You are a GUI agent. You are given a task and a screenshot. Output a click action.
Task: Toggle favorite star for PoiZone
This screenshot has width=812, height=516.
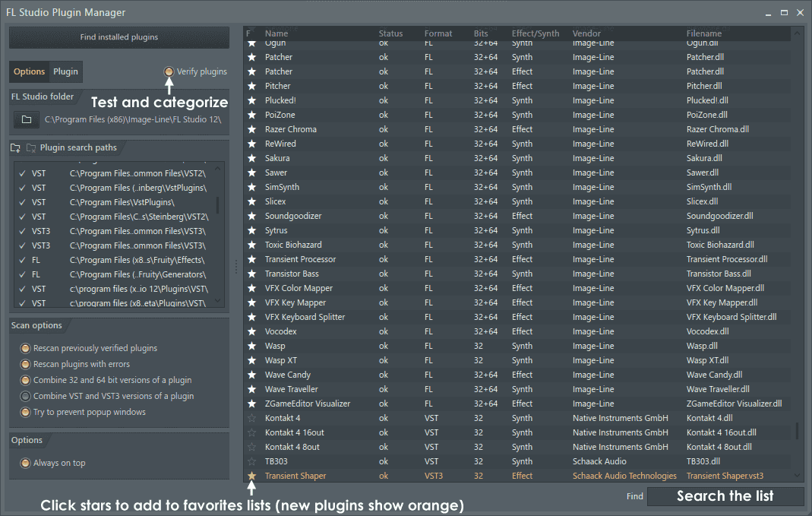click(x=251, y=115)
